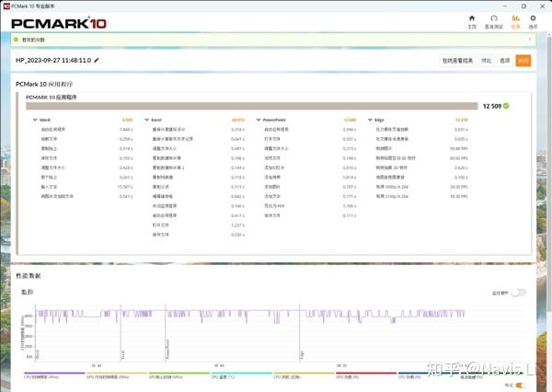Go to the Home (主页) page icon
The width and height of the screenshot is (552, 392).
(x=472, y=18)
